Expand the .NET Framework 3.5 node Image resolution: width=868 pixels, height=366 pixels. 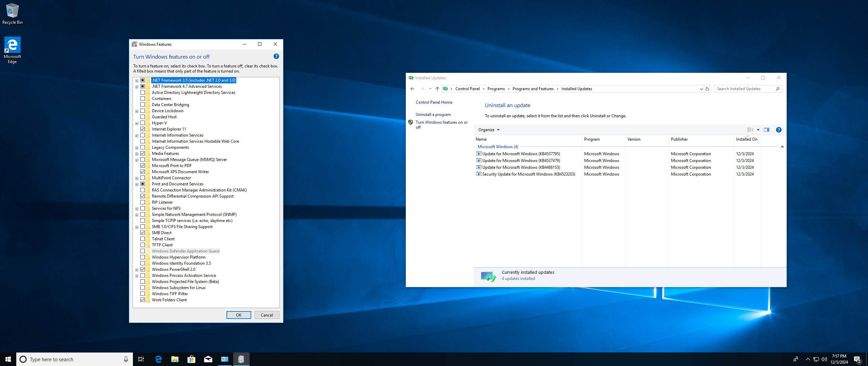coord(137,81)
